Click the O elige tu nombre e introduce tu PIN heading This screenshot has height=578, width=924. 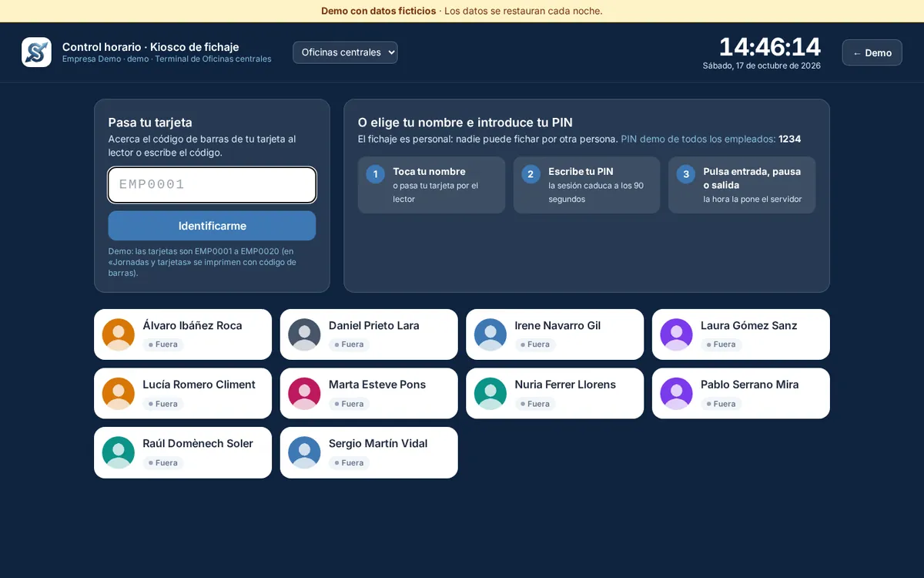[x=465, y=123]
